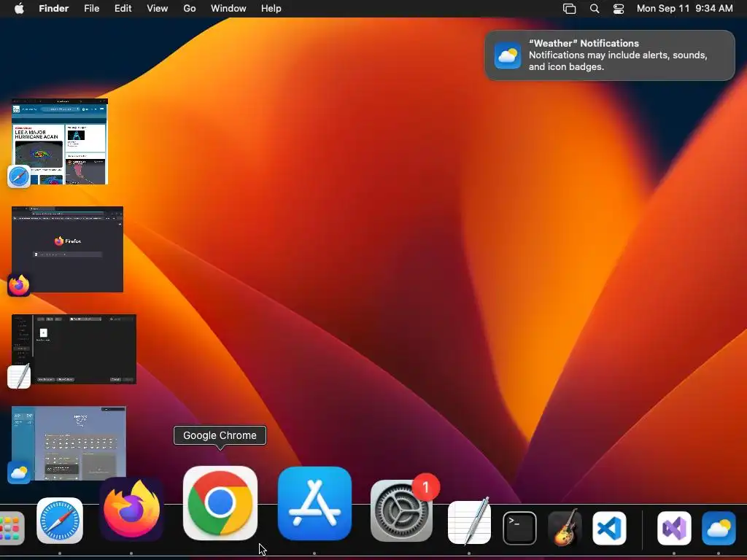747x560 pixels.
Task: Click the Weather Stage Manager app icon
Action: tap(19, 472)
